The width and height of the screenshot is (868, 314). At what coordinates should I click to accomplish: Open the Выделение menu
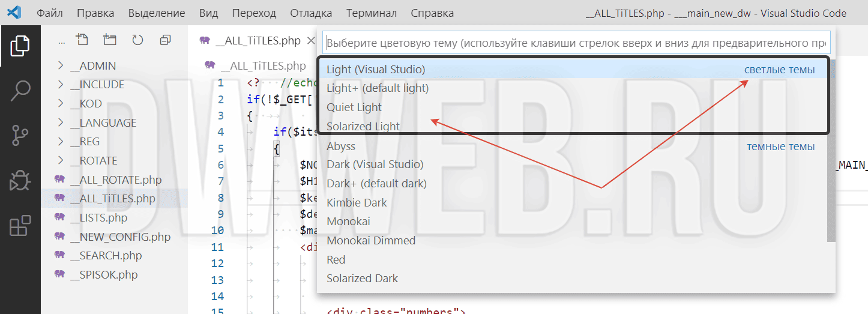point(157,13)
